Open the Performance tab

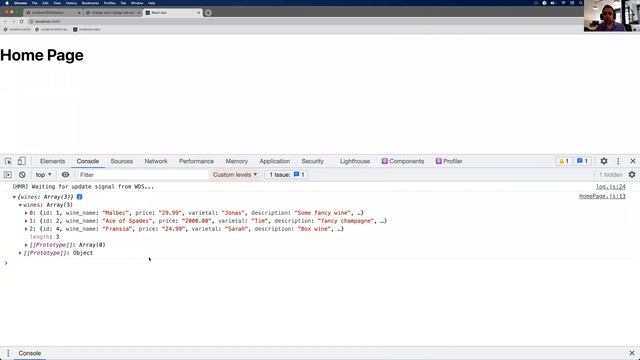click(196, 161)
